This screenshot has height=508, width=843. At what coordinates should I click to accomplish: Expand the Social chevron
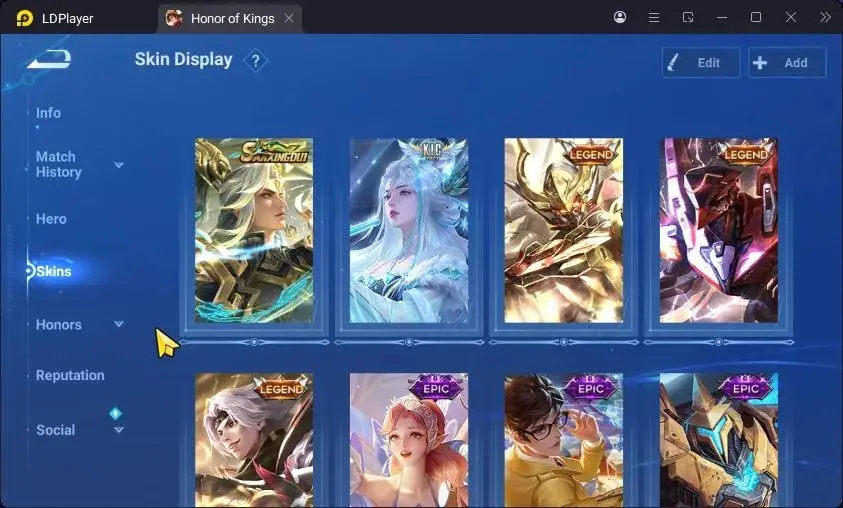(119, 430)
